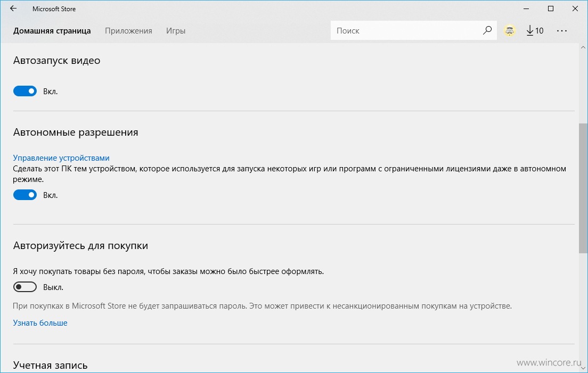
Task: Click the Авторизуйтесь для покупки heading
Action: (80, 246)
